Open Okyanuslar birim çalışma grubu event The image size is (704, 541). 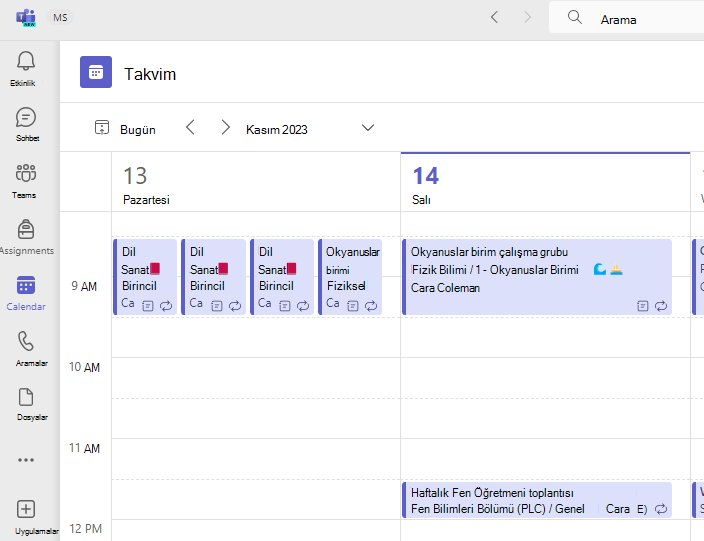click(537, 277)
